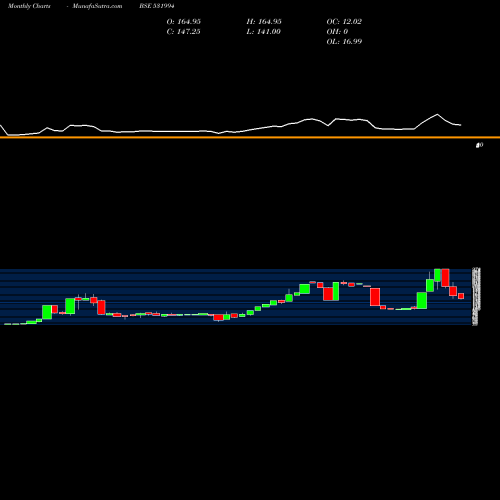Click the last red candlestick on the chart
500x500 pixels.
(x=461, y=296)
